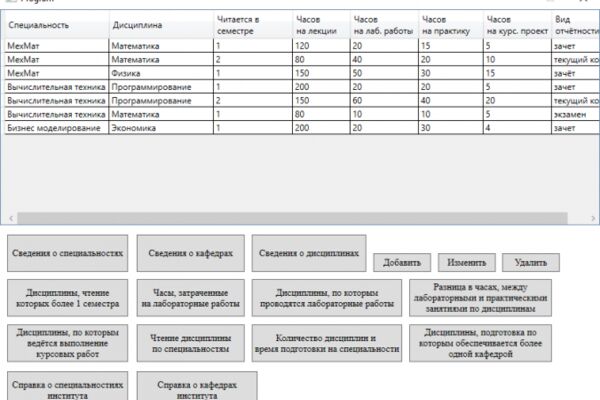Show Дисциплины, чтение которых более 1 семестра
This screenshot has height=400, width=600.
67,298
